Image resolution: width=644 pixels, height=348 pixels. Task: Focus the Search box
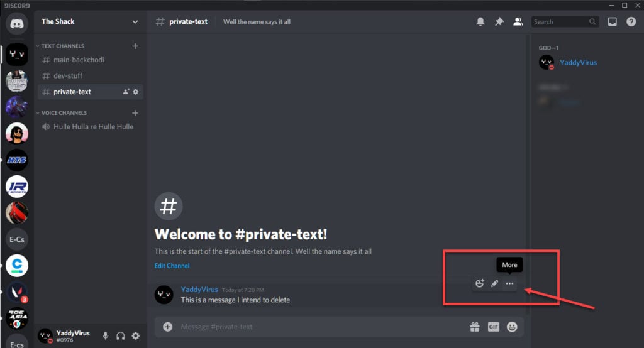[565, 22]
